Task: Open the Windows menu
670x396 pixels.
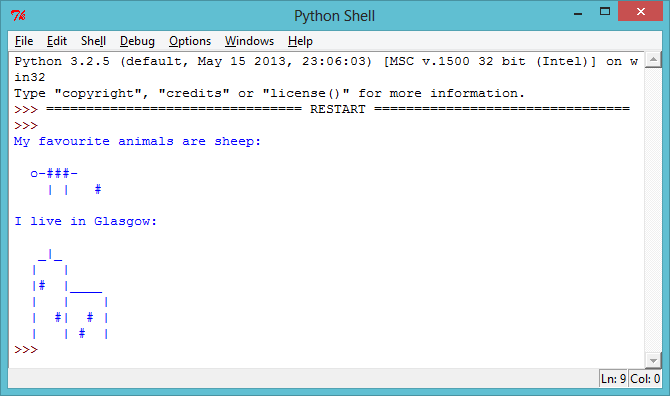Action: pyautogui.click(x=249, y=41)
